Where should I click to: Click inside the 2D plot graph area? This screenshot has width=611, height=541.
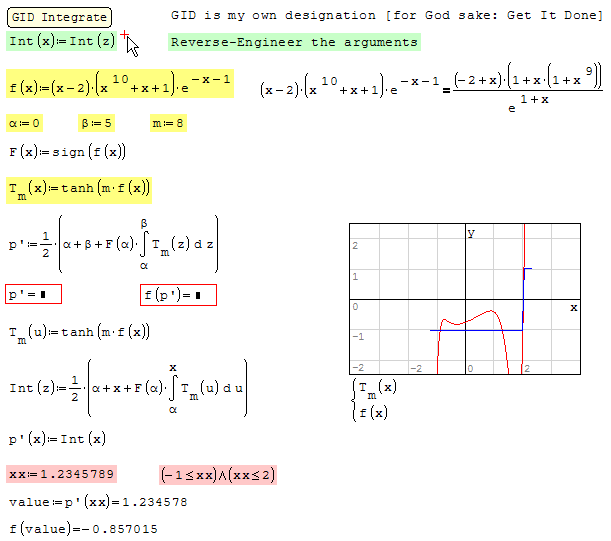click(x=464, y=299)
